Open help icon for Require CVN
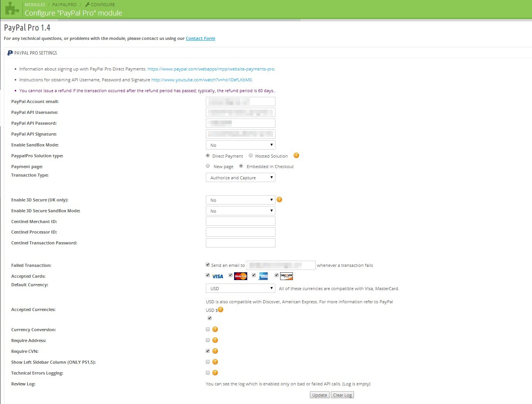Image resolution: width=532 pixels, height=404 pixels. pos(215,351)
